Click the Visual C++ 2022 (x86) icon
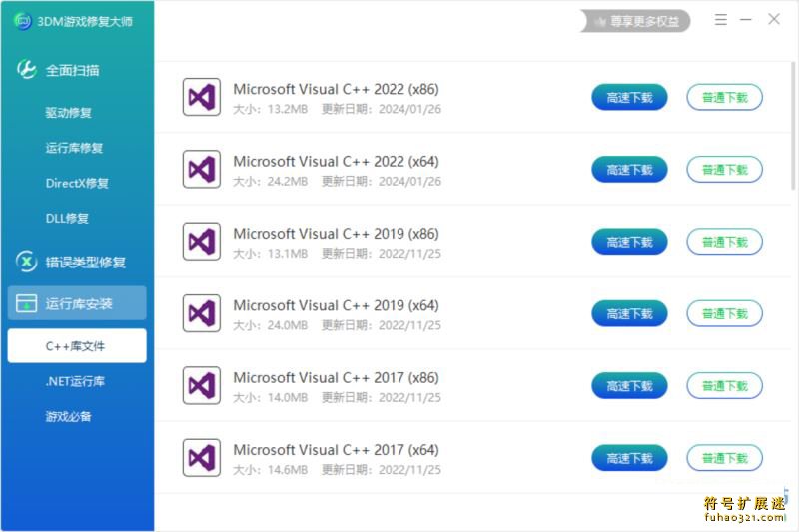 (x=202, y=97)
